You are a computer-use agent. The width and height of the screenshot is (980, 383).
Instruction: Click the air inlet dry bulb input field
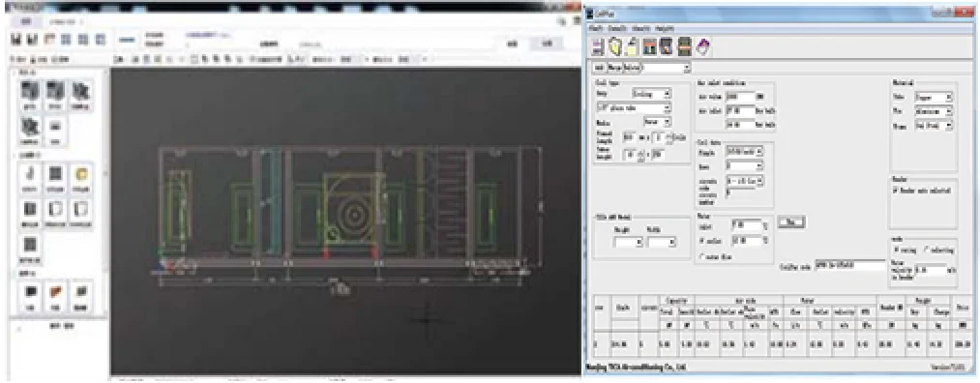pyautogui.click(x=741, y=110)
